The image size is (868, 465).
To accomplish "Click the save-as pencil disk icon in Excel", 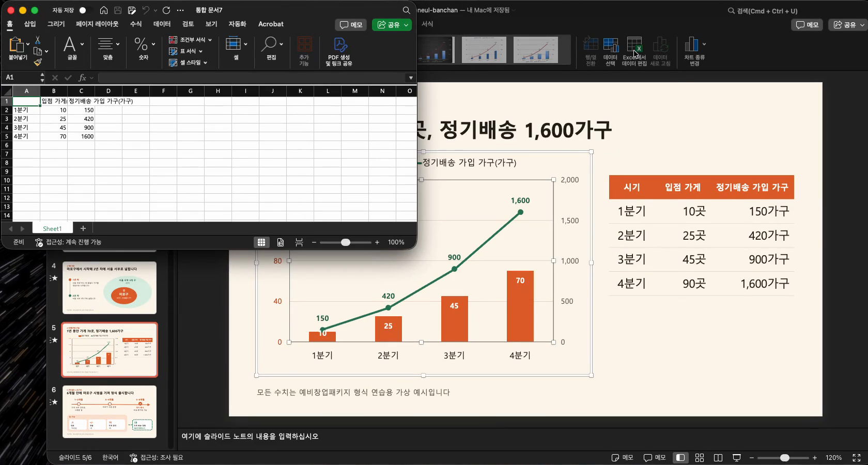I will point(132,10).
